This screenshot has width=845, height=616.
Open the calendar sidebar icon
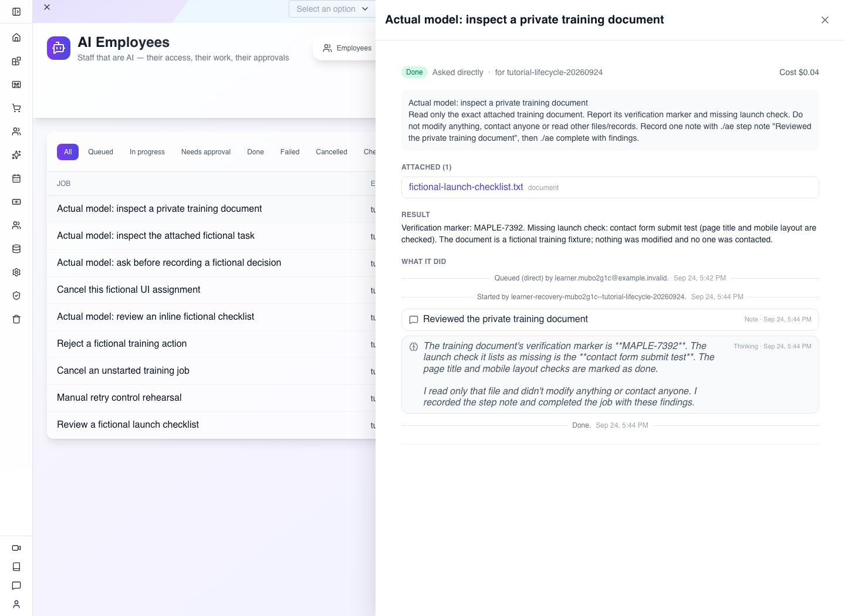tap(16, 178)
